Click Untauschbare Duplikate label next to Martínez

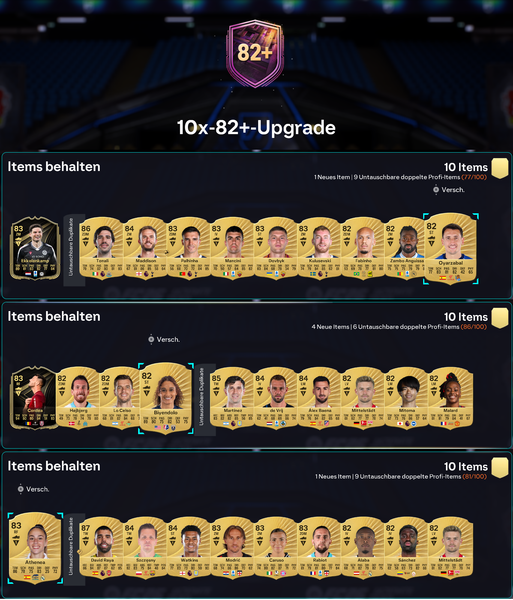point(202,398)
